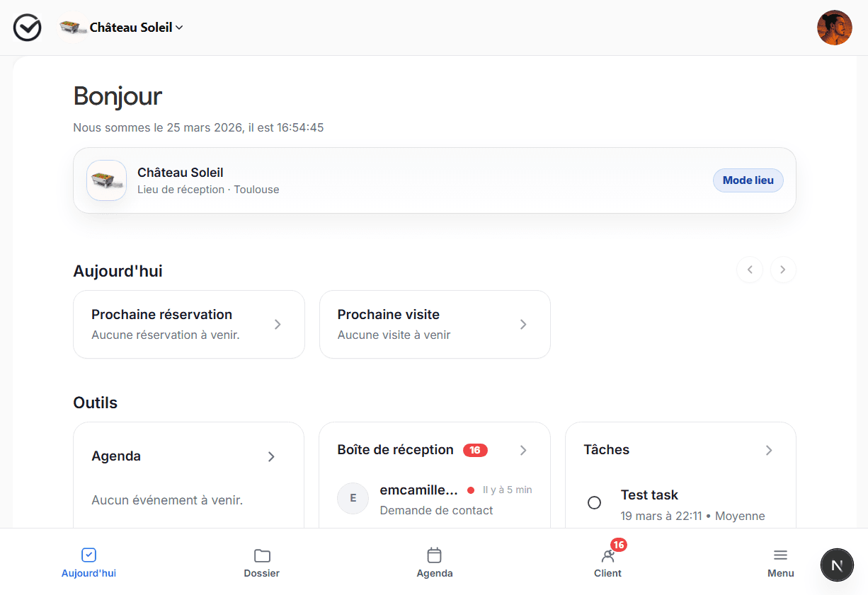Expand the Boîte de réception arrow
This screenshot has width=868, height=595.
[523, 450]
